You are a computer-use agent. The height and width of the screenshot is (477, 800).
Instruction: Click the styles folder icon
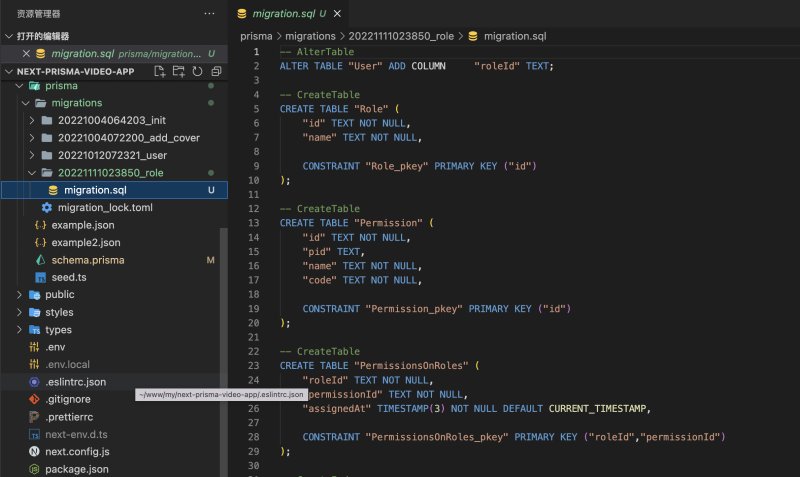[x=34, y=312]
